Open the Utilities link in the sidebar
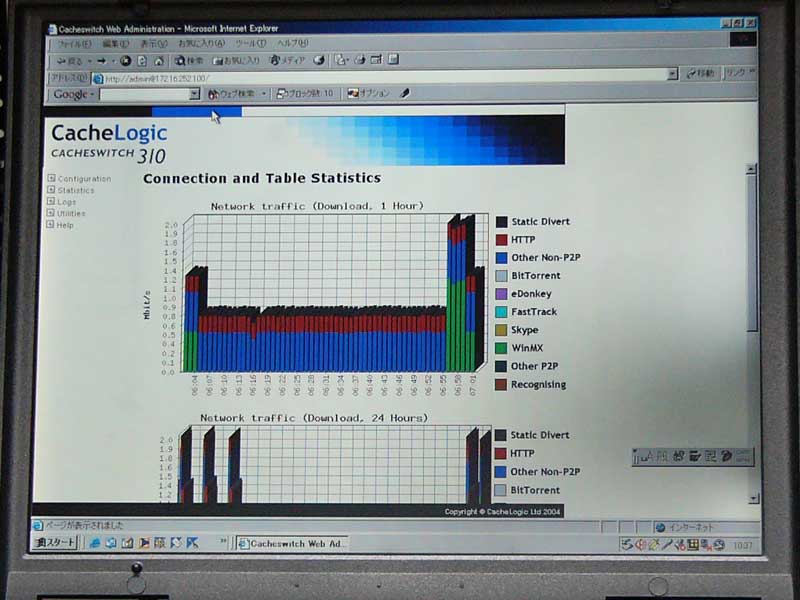 pyautogui.click(x=71, y=213)
